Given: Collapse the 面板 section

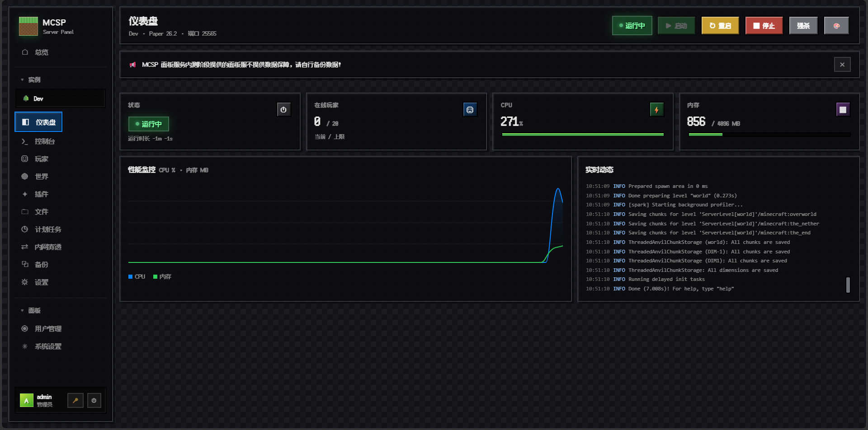Looking at the screenshot, I should click(31, 311).
